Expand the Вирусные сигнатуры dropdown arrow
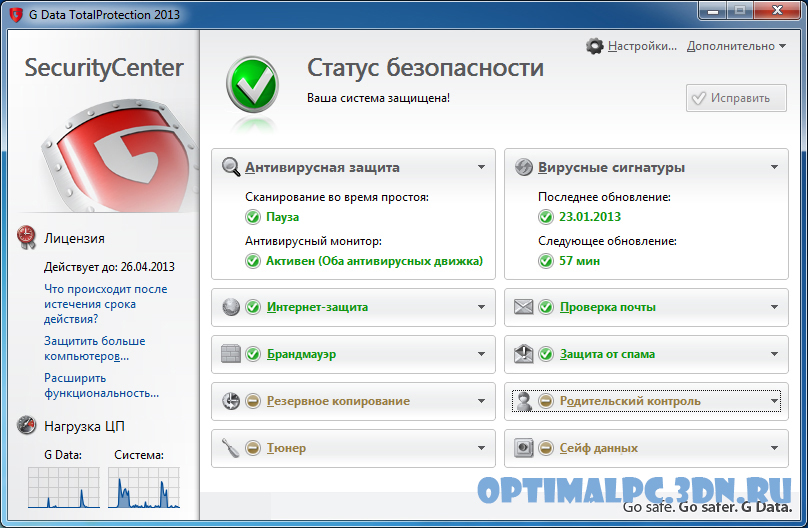Viewport: 808px width, 528px height. 774,167
